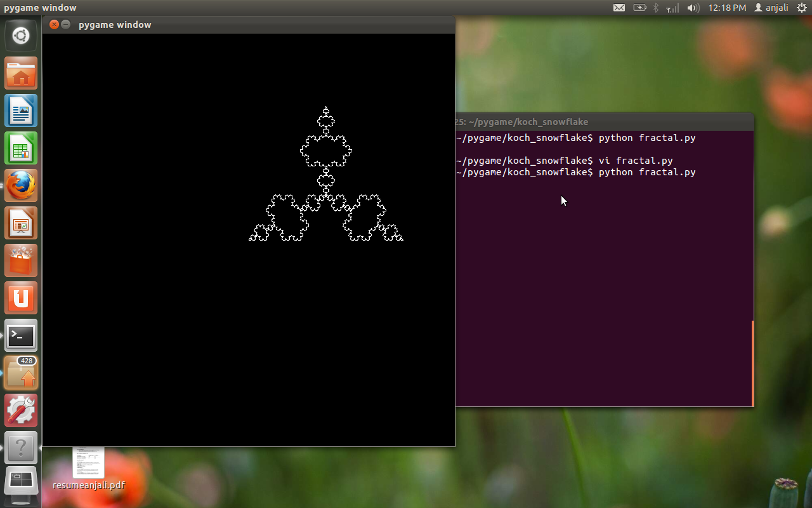This screenshot has width=812, height=508.
Task: Toggle the Bluetooth panel indicator
Action: (655, 8)
